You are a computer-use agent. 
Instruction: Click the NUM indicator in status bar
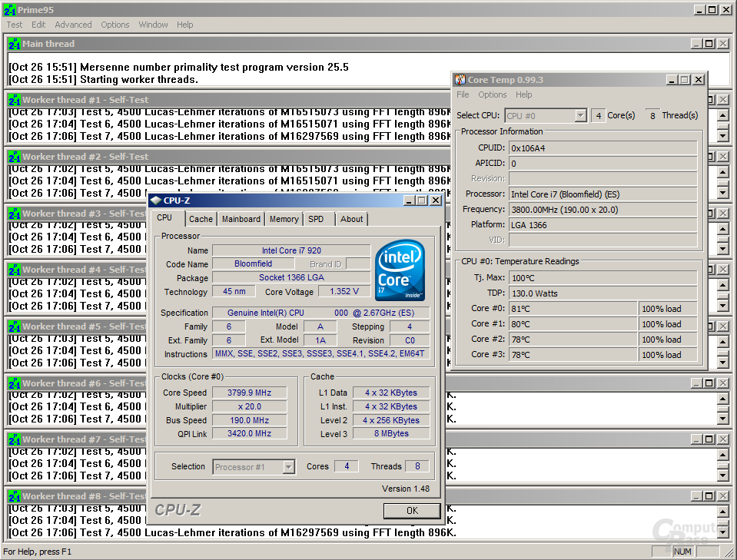click(x=682, y=552)
